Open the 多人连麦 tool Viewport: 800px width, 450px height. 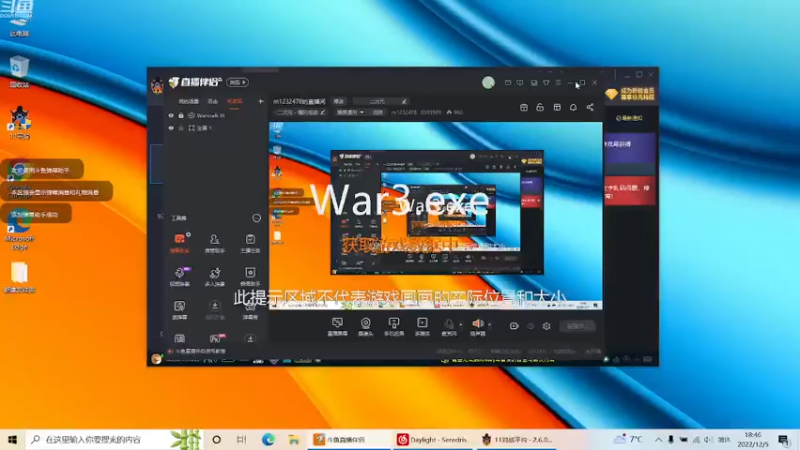coord(214,276)
